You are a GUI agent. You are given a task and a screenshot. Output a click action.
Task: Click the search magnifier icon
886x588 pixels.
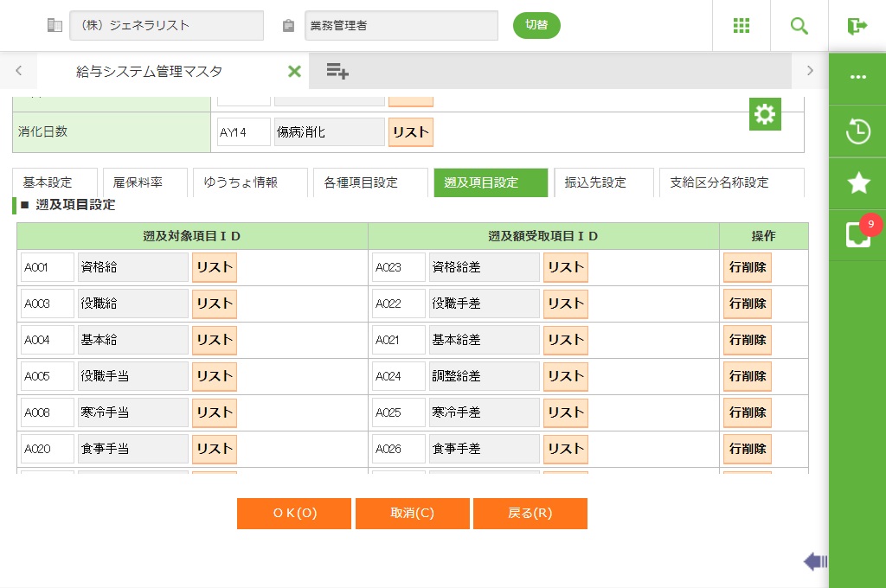tap(799, 26)
